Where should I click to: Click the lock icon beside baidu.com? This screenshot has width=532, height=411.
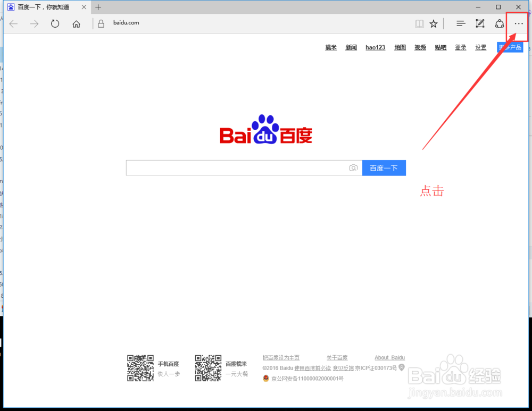(101, 23)
